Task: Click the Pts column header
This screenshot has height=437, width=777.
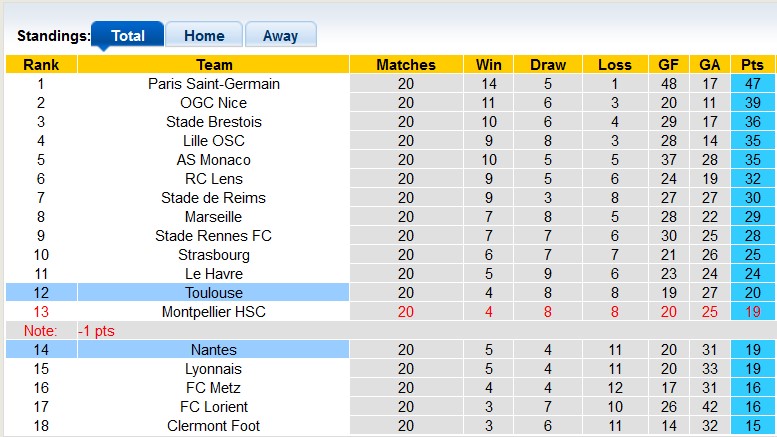Action: [x=752, y=65]
